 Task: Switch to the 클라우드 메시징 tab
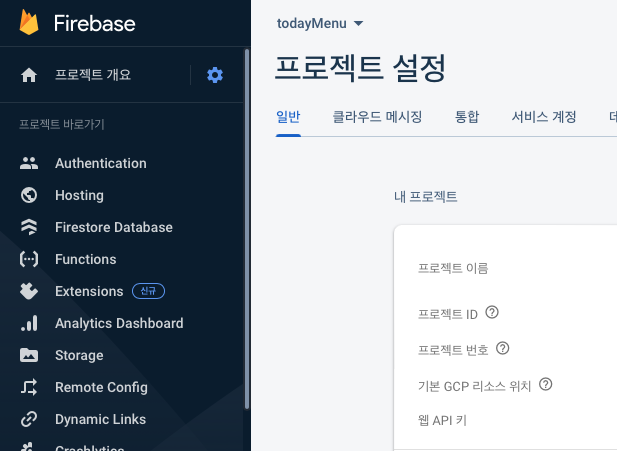click(x=377, y=117)
